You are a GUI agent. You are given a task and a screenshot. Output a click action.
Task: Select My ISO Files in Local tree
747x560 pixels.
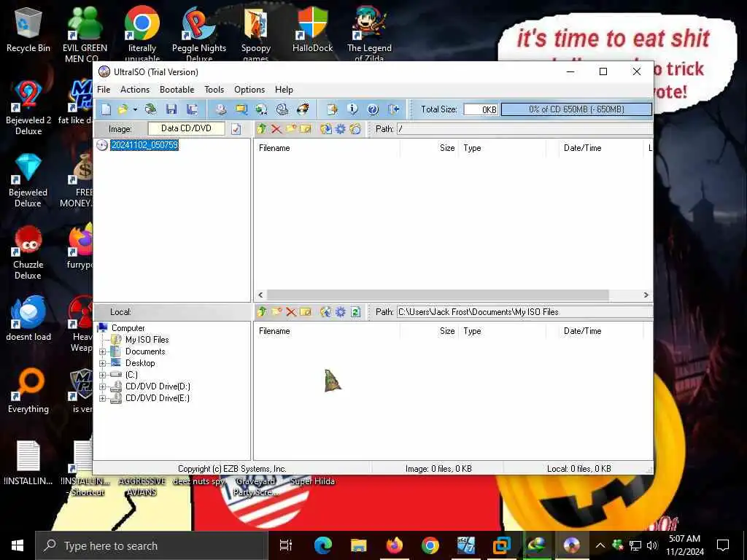147,340
